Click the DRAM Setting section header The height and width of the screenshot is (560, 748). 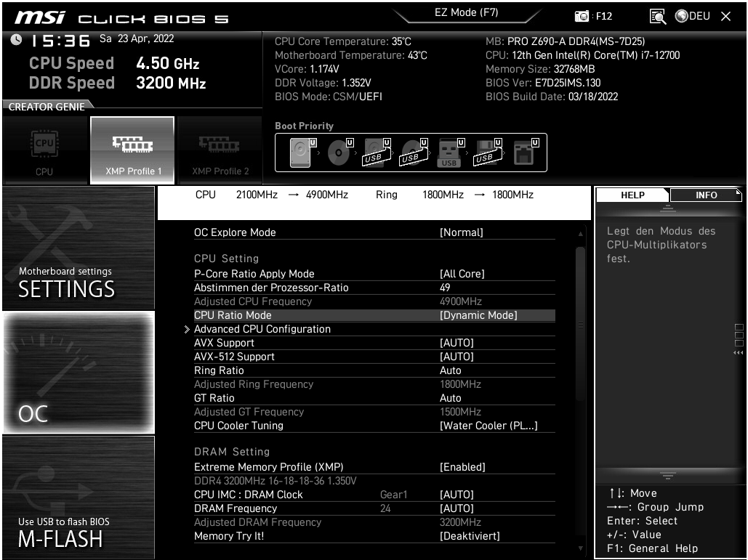[x=231, y=452]
